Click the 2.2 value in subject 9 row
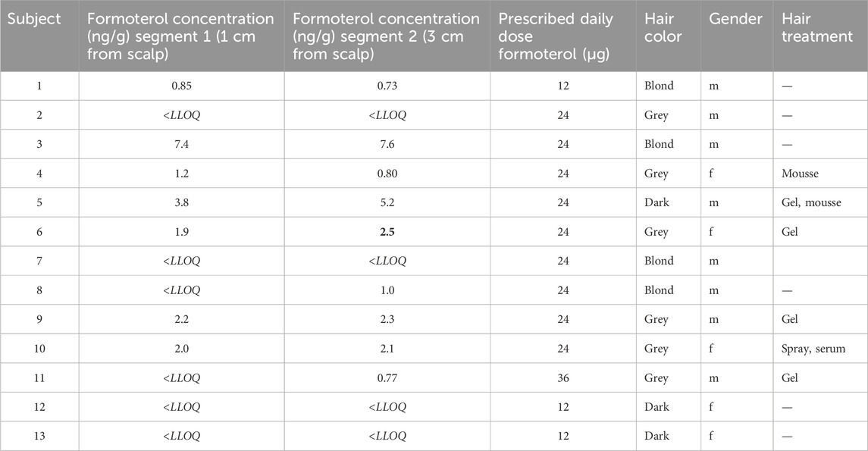The image size is (868, 451). tap(181, 319)
